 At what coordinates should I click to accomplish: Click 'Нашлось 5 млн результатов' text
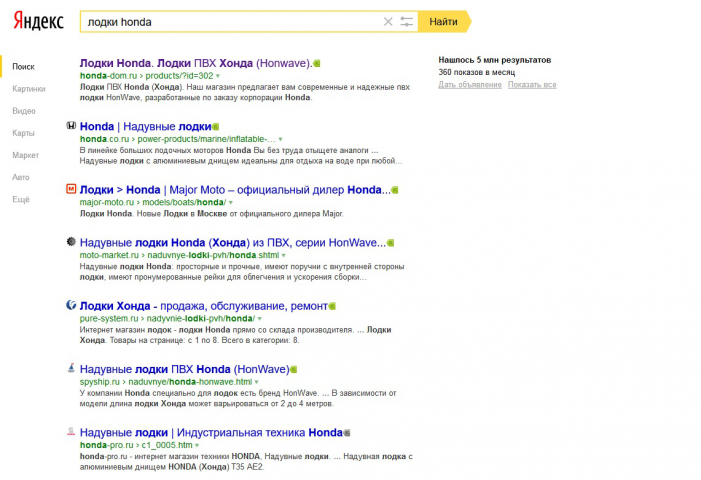click(x=494, y=60)
